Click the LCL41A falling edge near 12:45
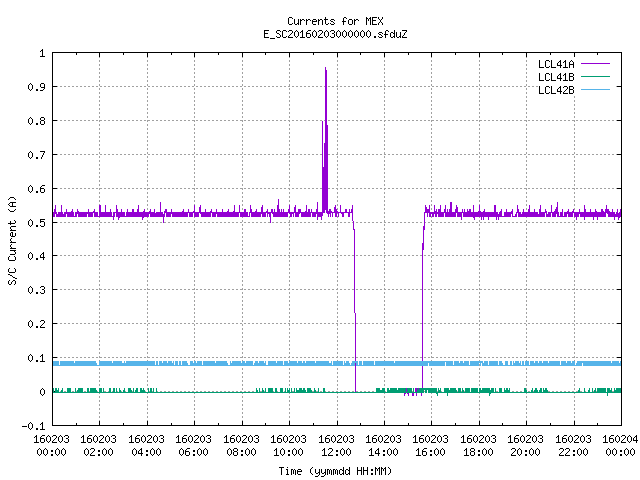 [355, 302]
